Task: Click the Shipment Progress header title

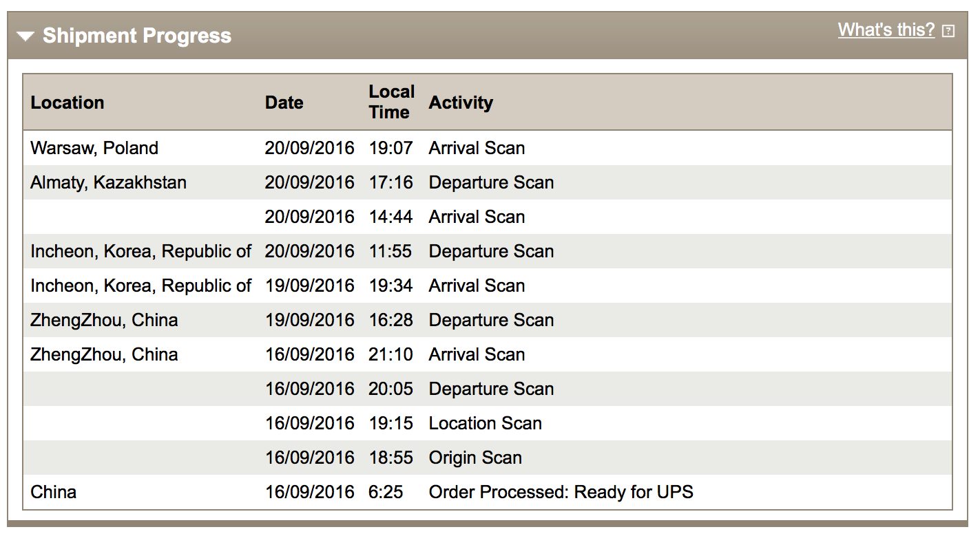Action: coord(137,36)
